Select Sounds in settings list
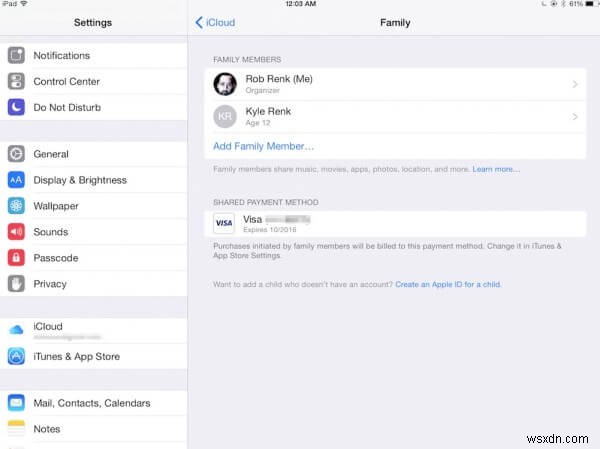 pos(94,232)
